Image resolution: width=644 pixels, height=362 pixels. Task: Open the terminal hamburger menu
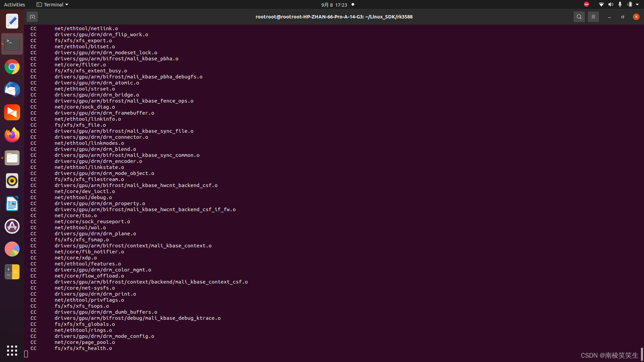click(x=593, y=17)
